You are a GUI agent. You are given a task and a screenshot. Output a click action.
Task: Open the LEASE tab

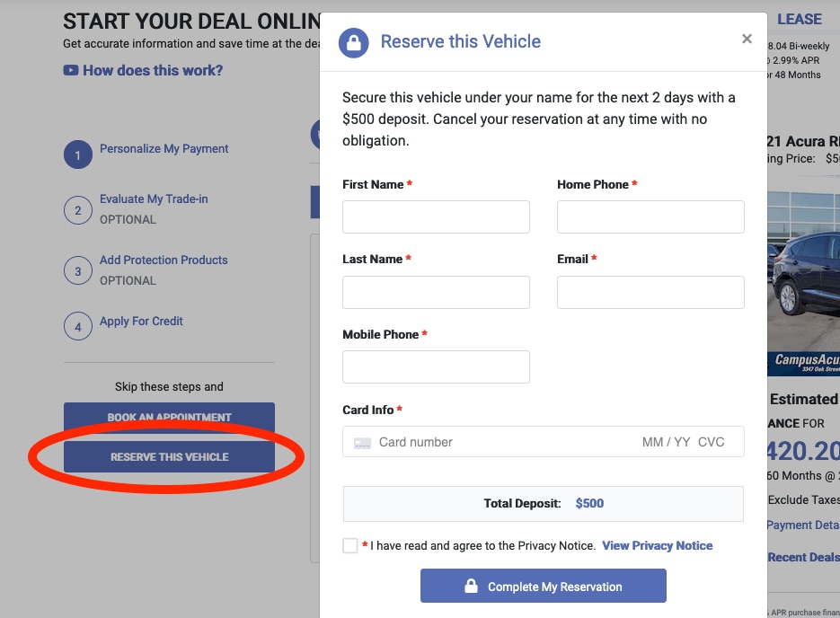(x=800, y=19)
